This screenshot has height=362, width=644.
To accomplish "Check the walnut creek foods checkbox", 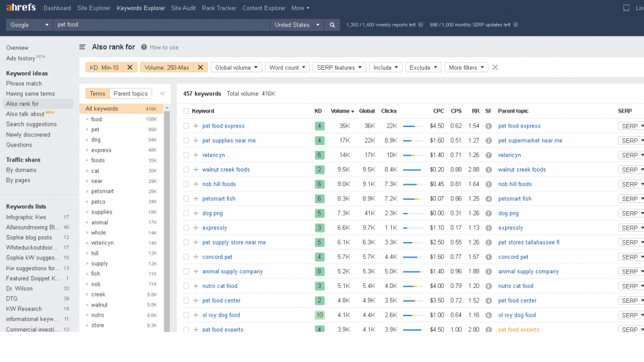I will (186, 170).
